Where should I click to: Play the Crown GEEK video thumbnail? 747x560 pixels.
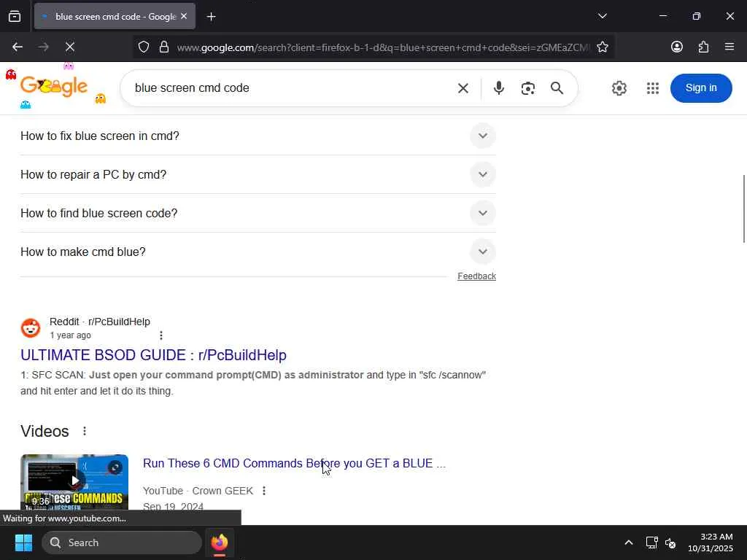[x=74, y=481]
